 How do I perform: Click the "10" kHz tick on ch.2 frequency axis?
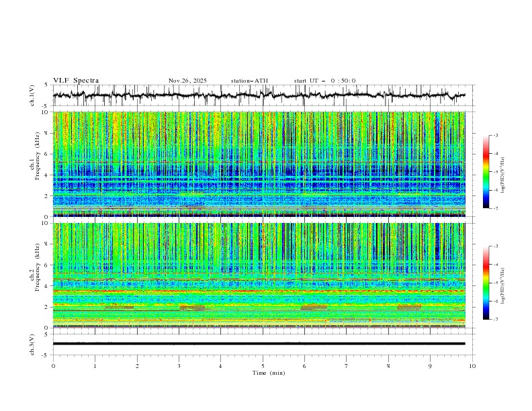click(x=46, y=223)
